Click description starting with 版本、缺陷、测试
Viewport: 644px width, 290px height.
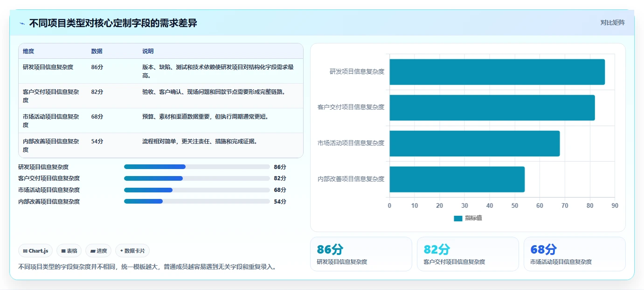pos(218,71)
